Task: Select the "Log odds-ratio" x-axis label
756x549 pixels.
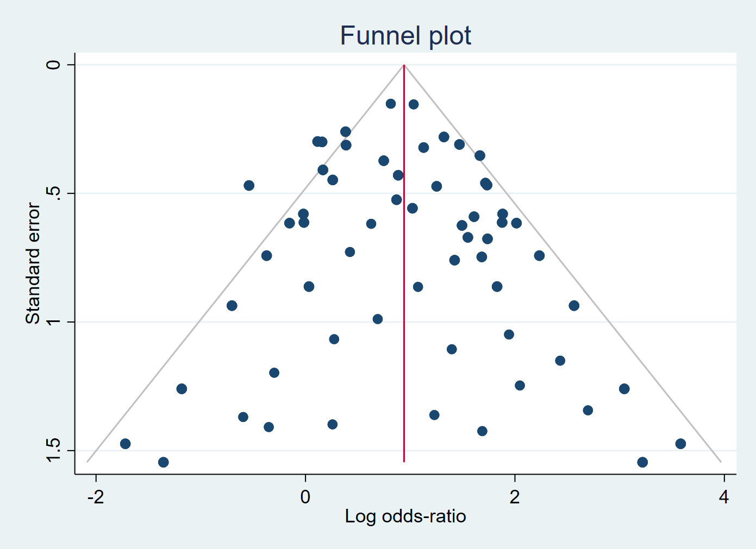Action: pos(405,516)
